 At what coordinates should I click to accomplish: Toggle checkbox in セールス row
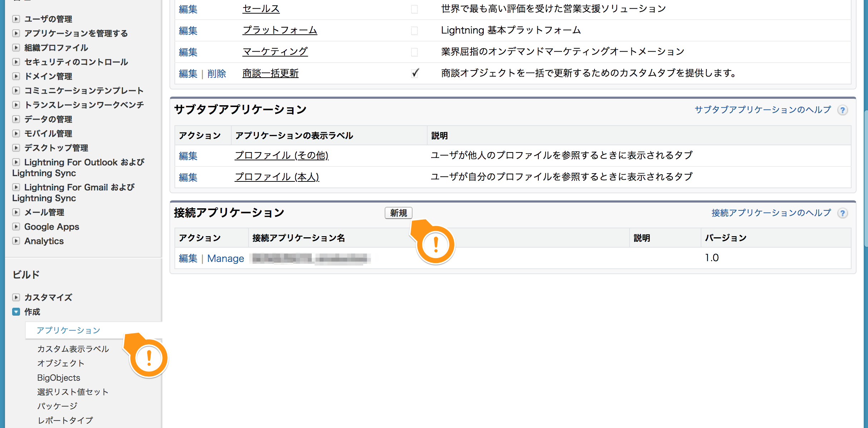pyautogui.click(x=414, y=9)
